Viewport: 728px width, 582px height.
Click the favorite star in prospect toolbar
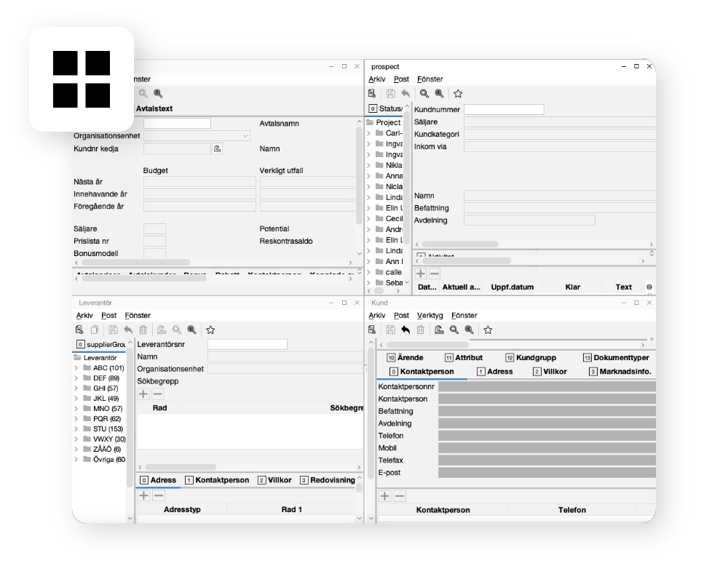[458, 94]
